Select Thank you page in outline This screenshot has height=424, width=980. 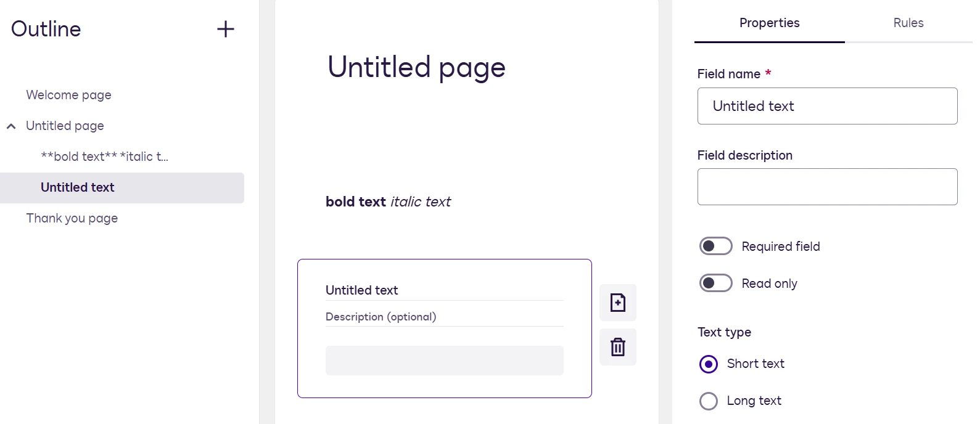point(72,218)
